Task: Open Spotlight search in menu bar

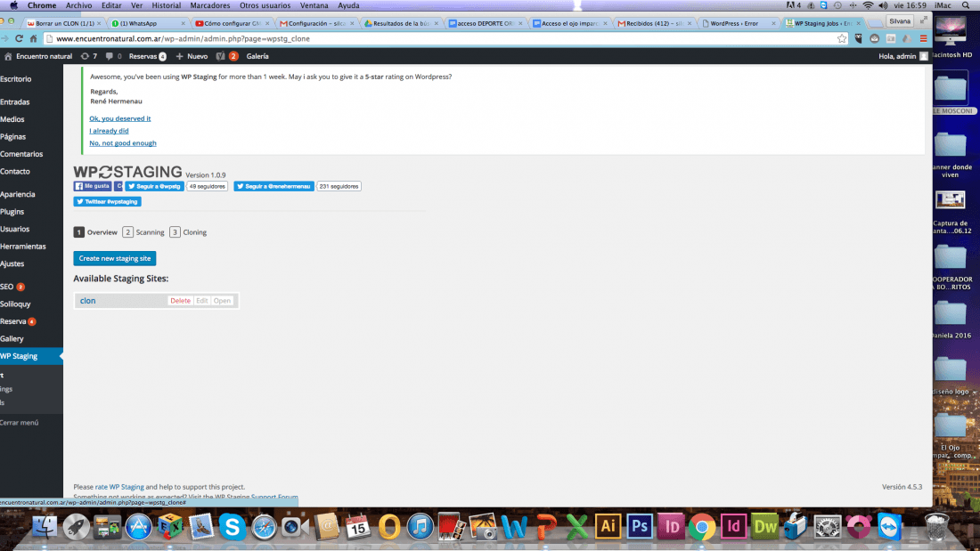Action: coord(966,5)
